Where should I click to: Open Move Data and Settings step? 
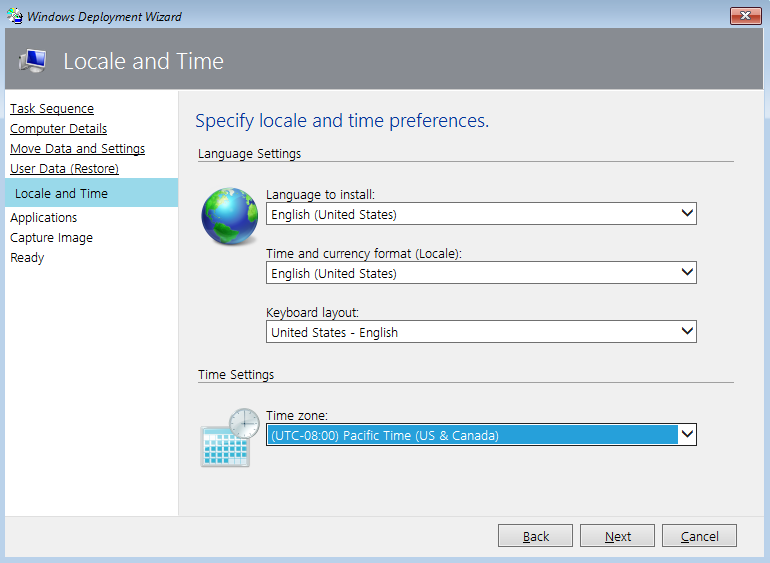tap(78, 149)
